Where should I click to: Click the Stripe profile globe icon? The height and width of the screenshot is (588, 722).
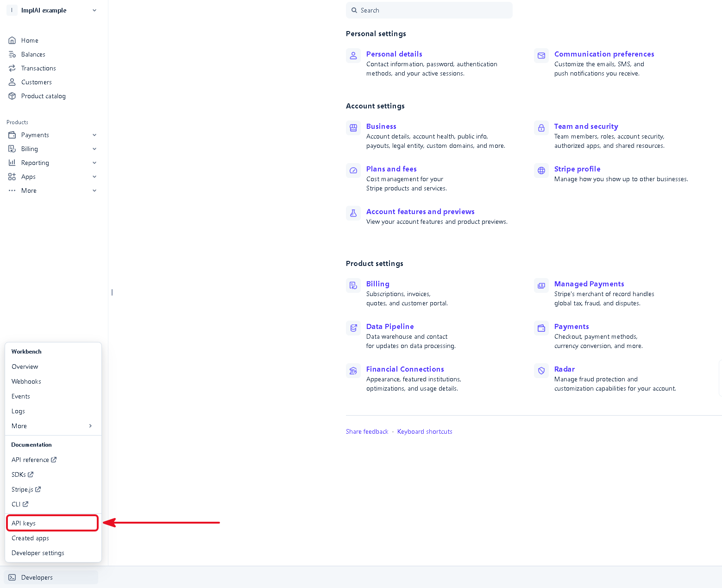(x=541, y=171)
